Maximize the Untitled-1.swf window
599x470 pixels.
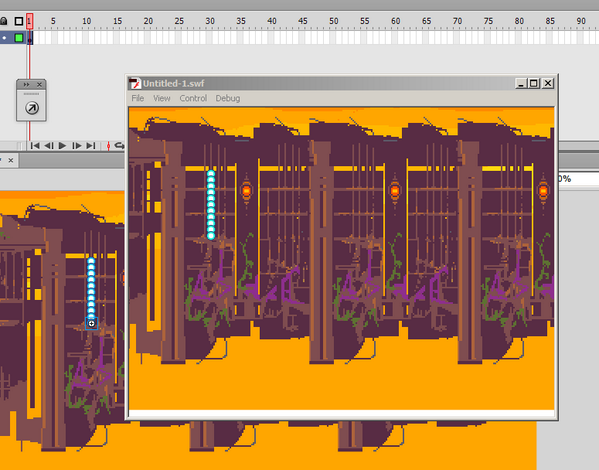point(534,83)
